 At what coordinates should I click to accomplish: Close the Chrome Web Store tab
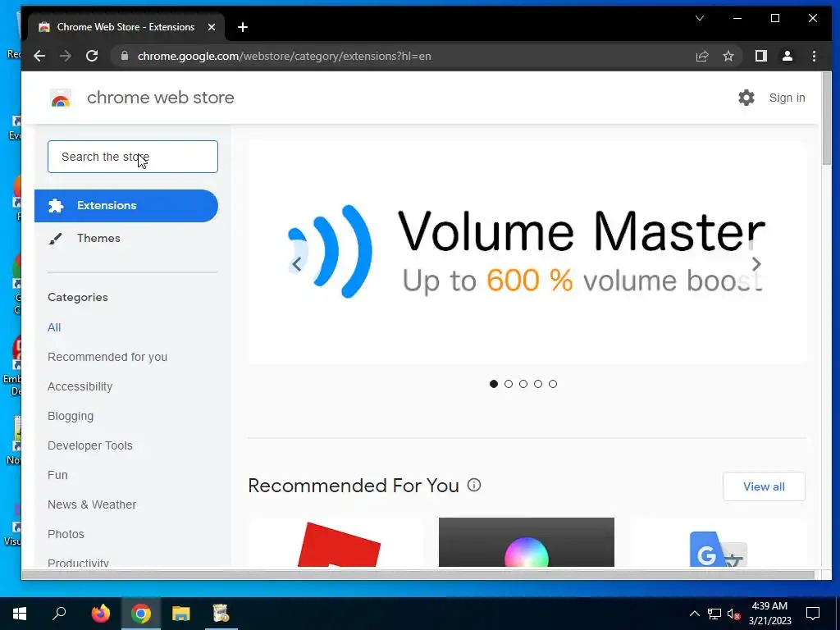[212, 27]
